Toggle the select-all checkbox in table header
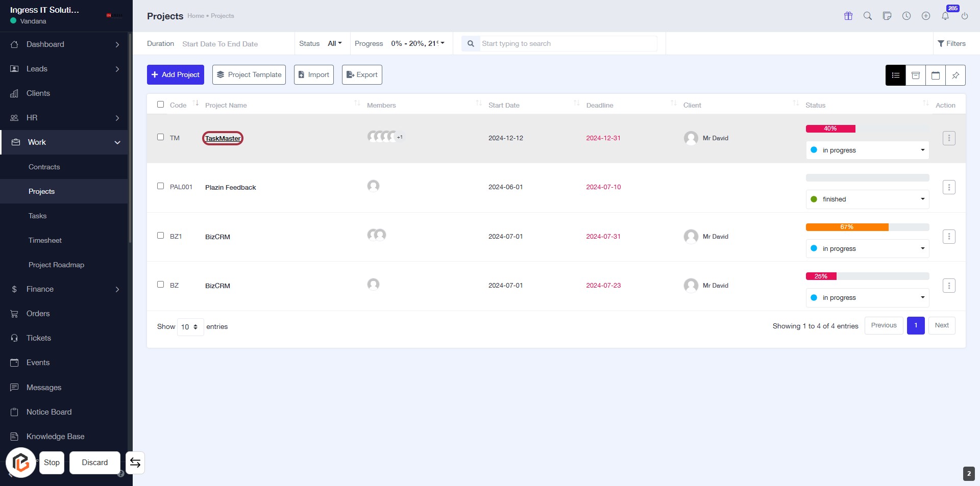Screen dimensions: 980x486 pyautogui.click(x=160, y=105)
